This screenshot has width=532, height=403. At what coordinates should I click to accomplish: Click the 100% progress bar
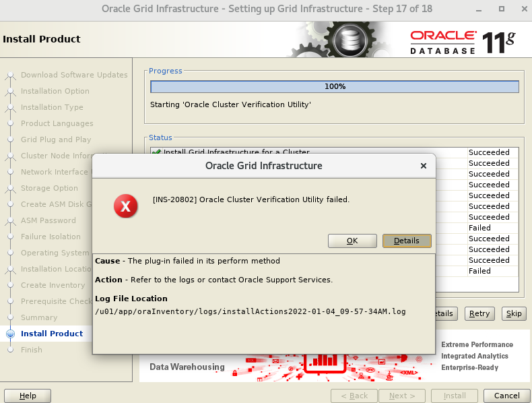click(x=335, y=87)
